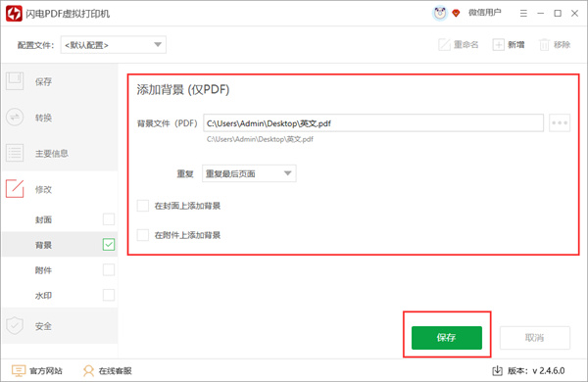Click the 新增 button label

(x=516, y=45)
